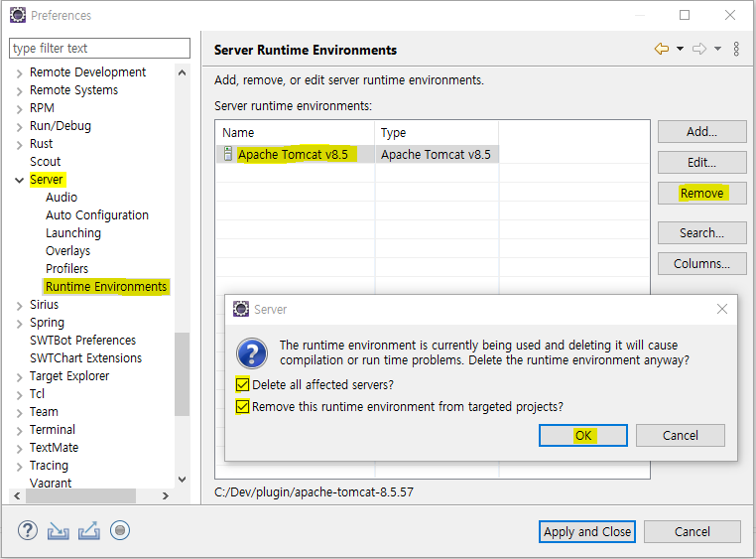Select Apache Tomcat v8.5 in Name column

coord(292,154)
